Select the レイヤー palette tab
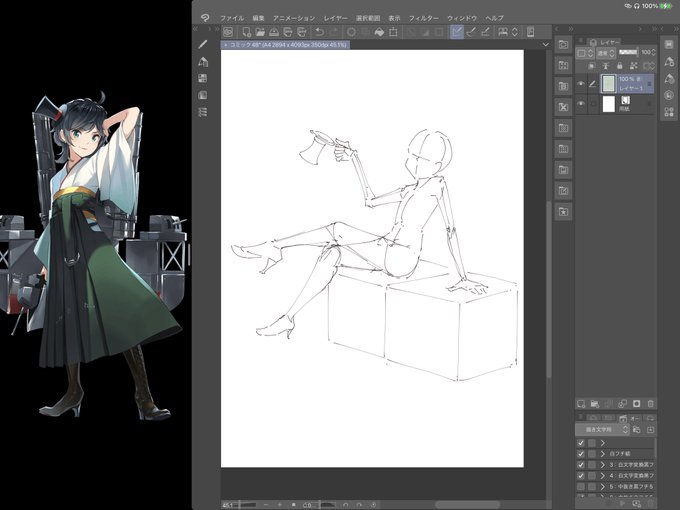 coord(605,42)
